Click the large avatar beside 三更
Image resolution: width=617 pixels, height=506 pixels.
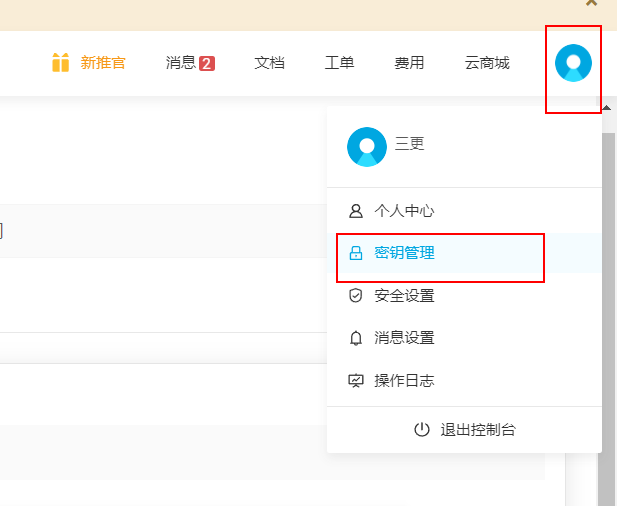pos(367,146)
